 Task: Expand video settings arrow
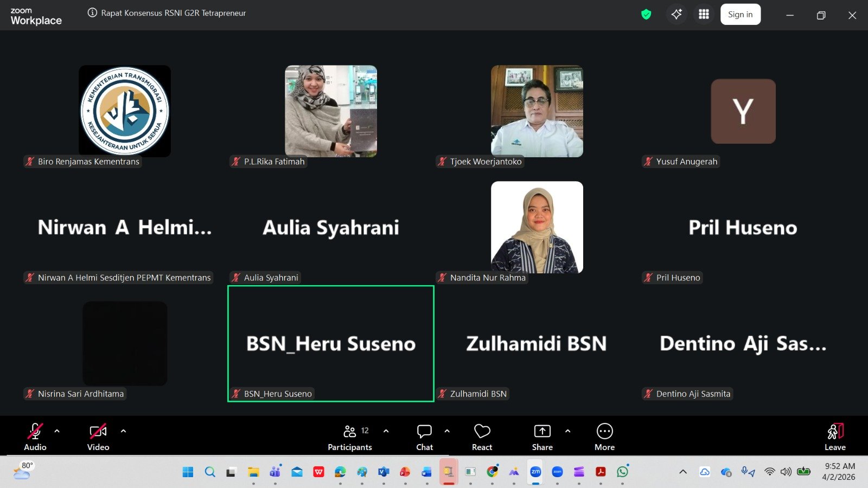[123, 431]
